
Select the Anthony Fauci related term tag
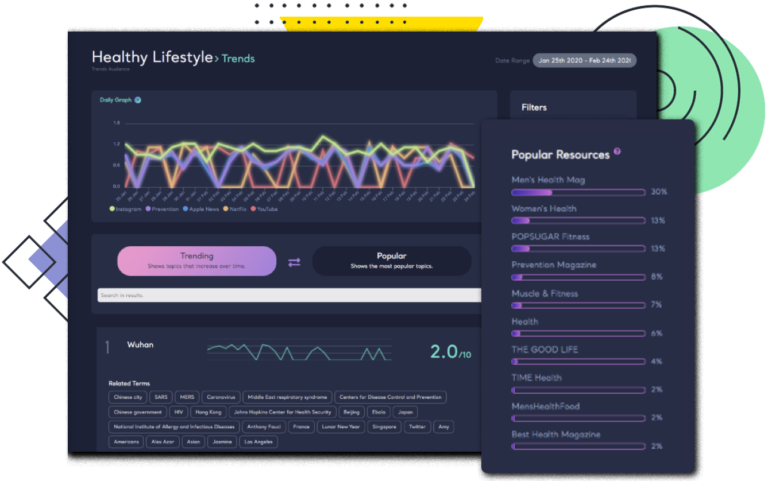258,426
